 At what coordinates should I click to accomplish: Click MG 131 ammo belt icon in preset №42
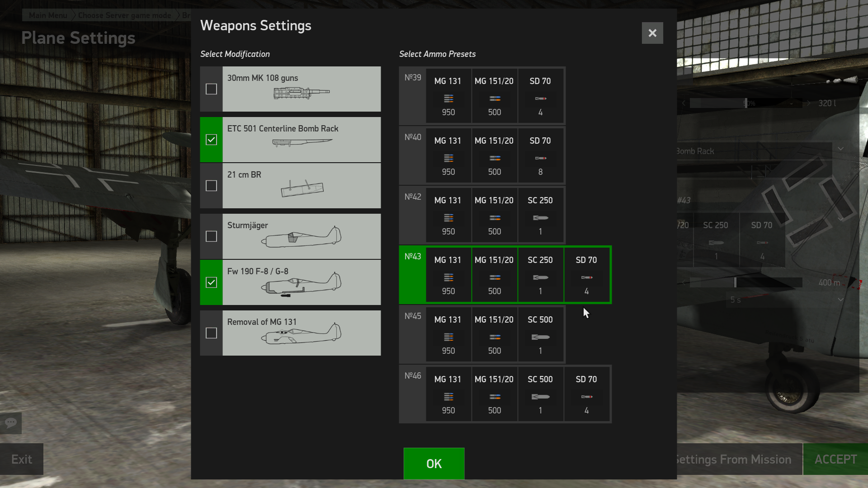448,218
